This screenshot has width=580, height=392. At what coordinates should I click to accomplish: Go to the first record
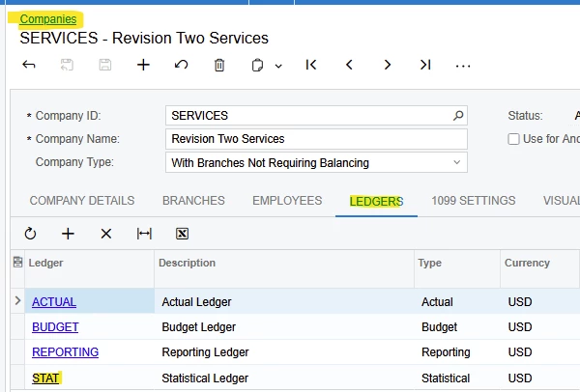click(x=311, y=65)
